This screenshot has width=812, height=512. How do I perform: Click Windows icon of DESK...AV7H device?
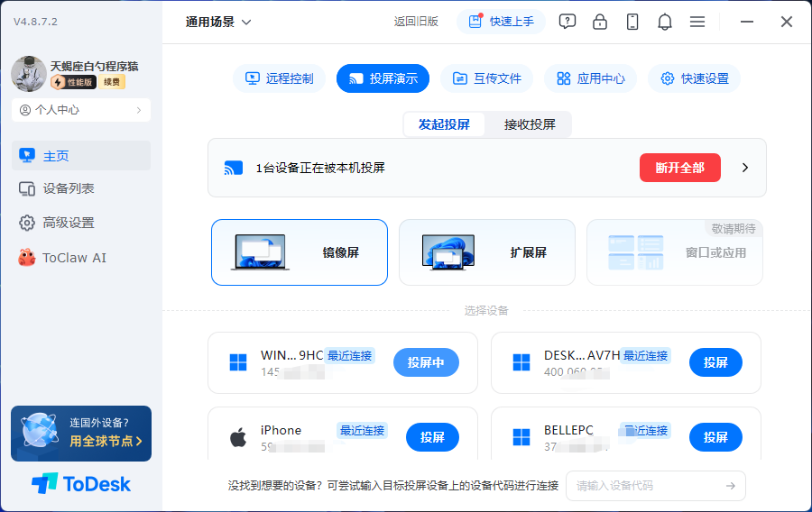point(521,362)
